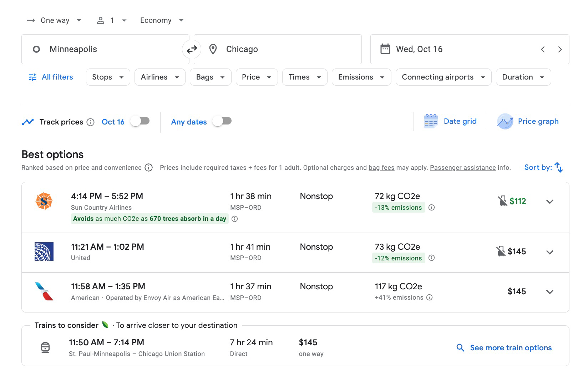Open the Economy cabin class dropdown
The image size is (588, 371).
click(161, 20)
